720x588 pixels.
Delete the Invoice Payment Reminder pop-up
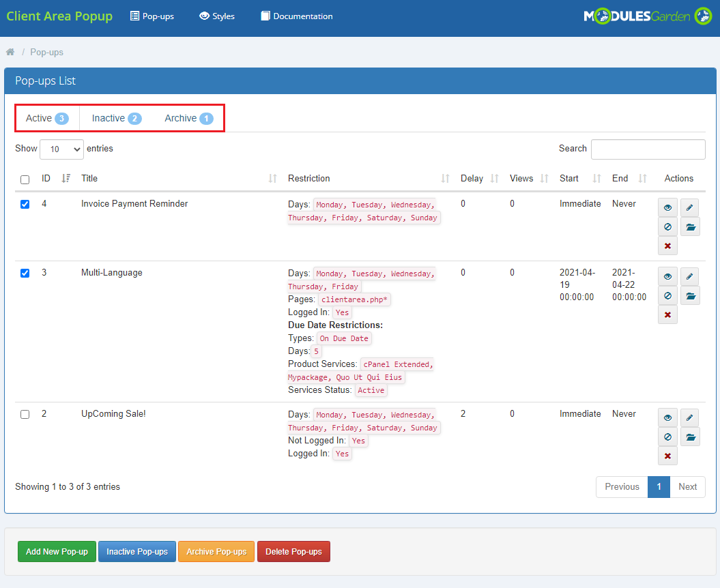pyautogui.click(x=667, y=246)
